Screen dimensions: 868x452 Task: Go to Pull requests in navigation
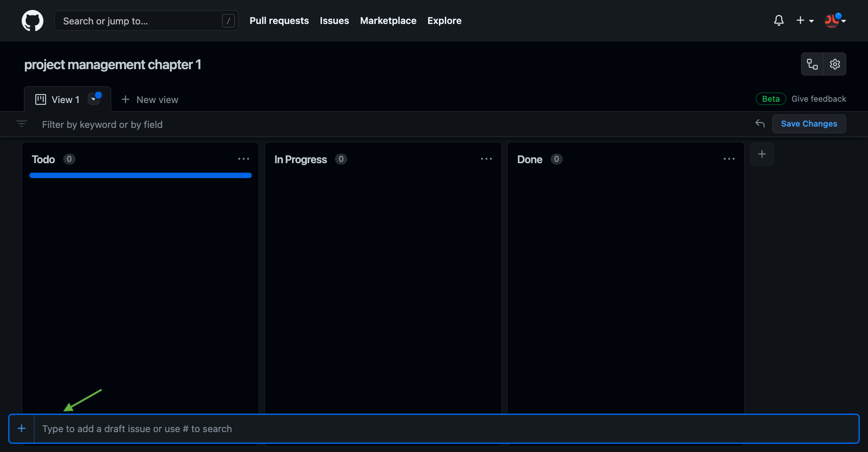coord(279,21)
